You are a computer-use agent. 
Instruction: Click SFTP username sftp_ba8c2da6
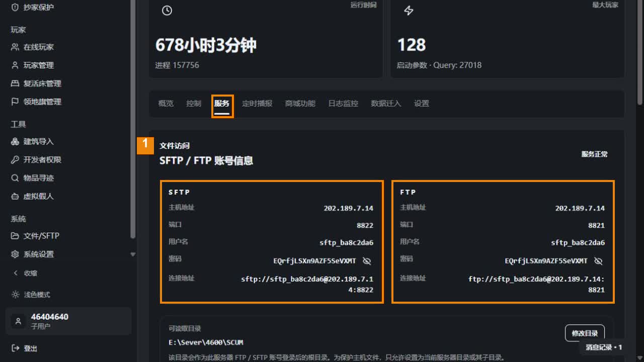[347, 243]
